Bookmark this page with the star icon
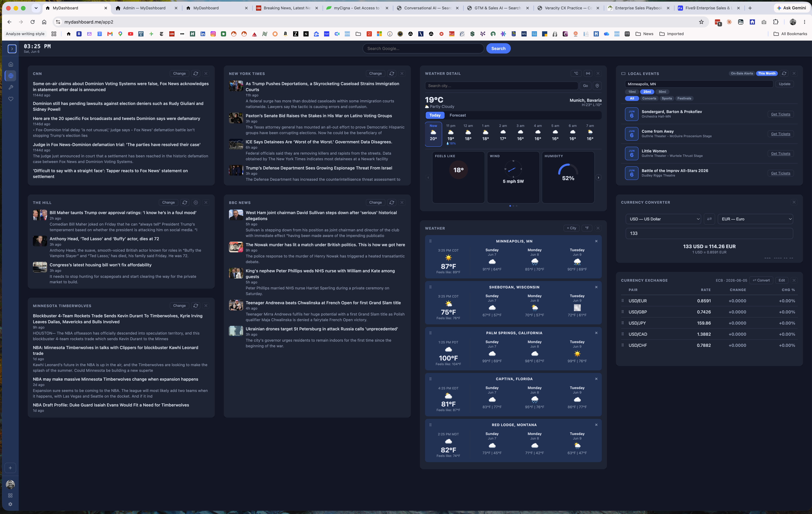 [x=701, y=22]
